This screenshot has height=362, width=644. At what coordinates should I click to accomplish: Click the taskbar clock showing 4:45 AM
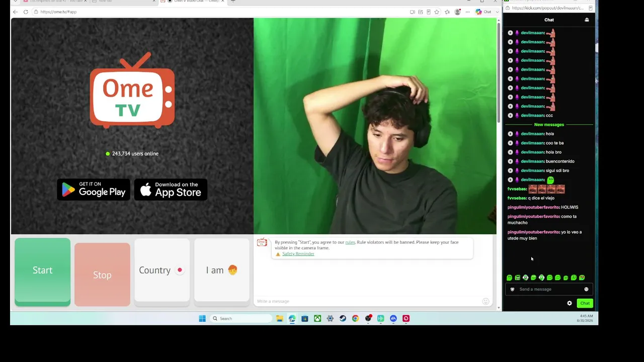tap(585, 318)
